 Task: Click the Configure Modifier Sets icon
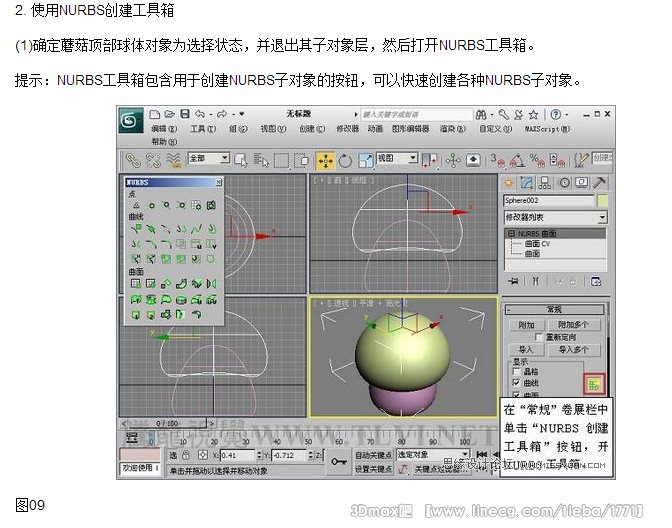[596, 282]
